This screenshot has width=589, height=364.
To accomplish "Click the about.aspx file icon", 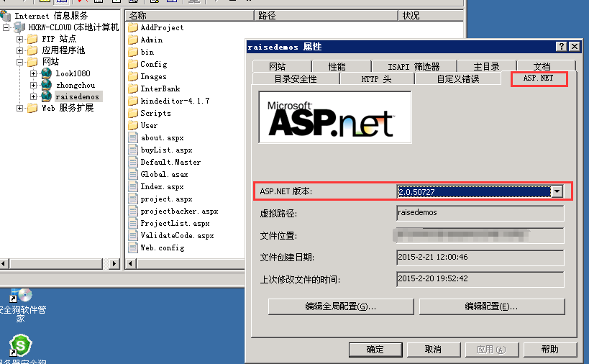I will tap(133, 137).
